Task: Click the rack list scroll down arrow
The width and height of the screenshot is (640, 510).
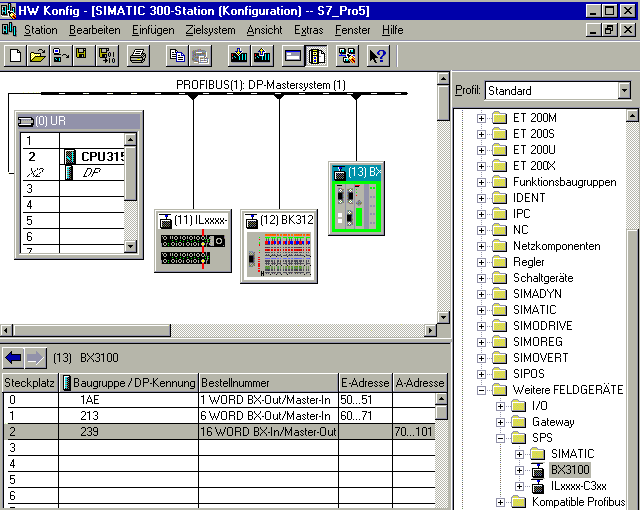Action: point(130,246)
